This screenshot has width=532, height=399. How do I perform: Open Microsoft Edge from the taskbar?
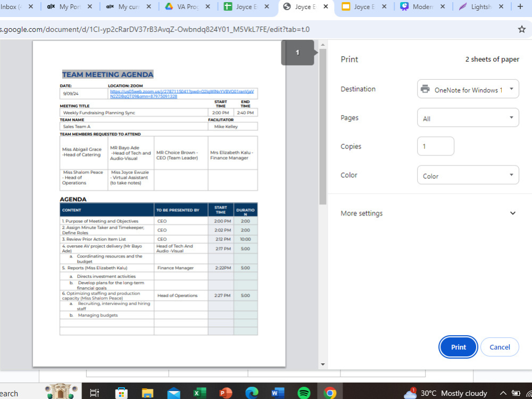point(252,393)
